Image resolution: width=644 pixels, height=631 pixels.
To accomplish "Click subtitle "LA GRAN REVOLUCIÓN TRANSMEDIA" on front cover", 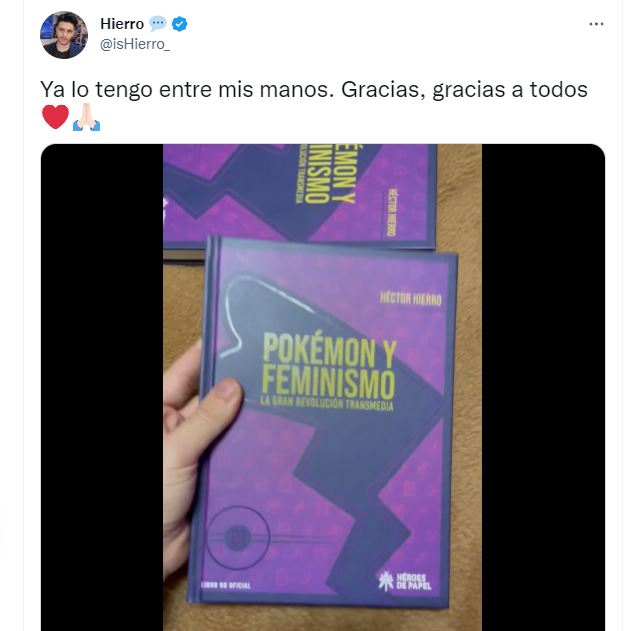I will [x=327, y=403].
